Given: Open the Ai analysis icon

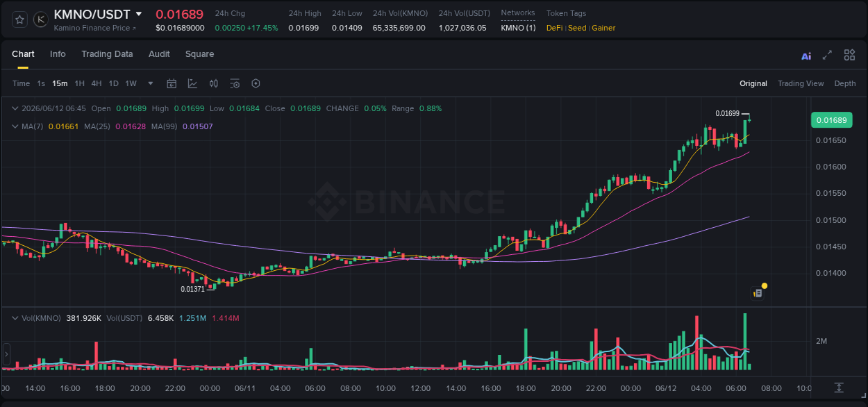Looking at the screenshot, I should (x=806, y=56).
